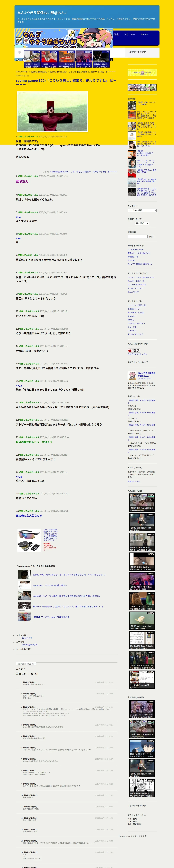This screenshot has width=174, height=868.
Task: Open the 7302PV thumbnail under 人気記事(30日間)
Action: (x=142, y=710)
